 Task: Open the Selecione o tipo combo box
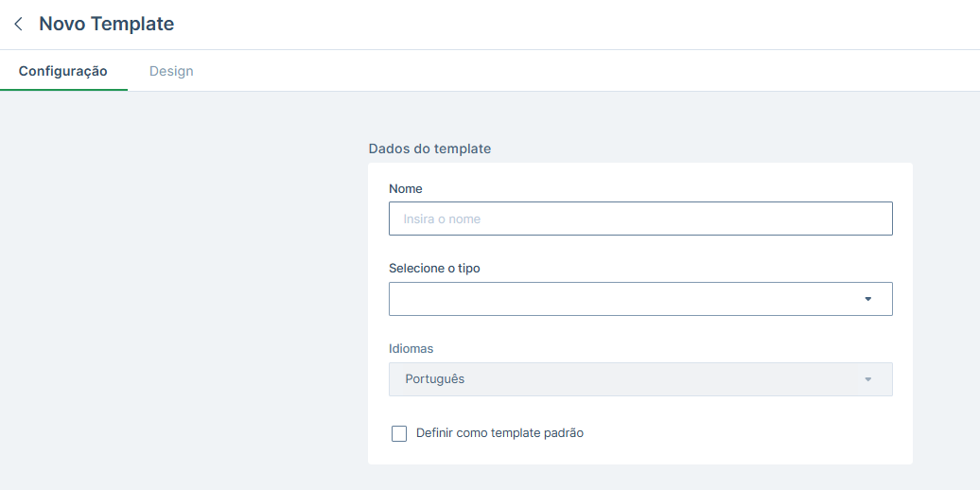click(x=640, y=299)
